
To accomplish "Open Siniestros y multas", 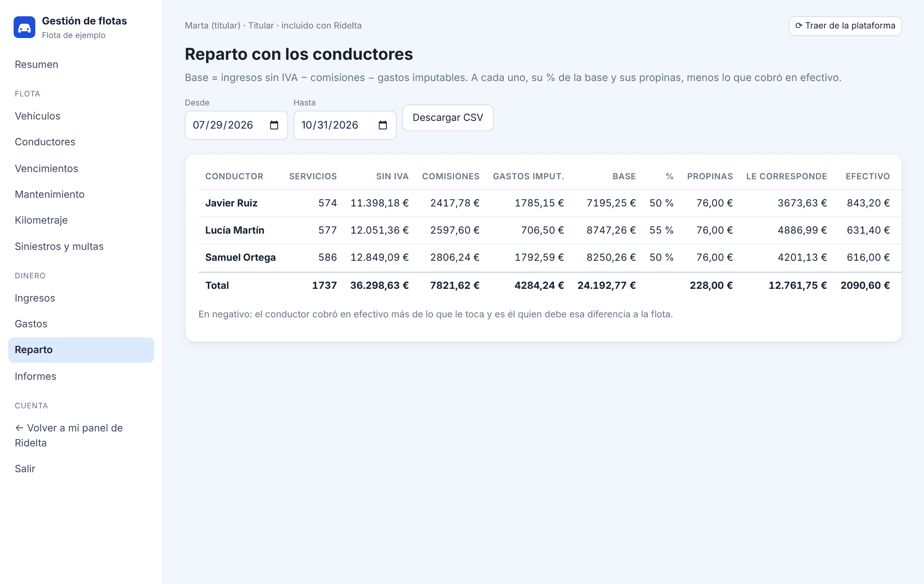I will tap(59, 247).
